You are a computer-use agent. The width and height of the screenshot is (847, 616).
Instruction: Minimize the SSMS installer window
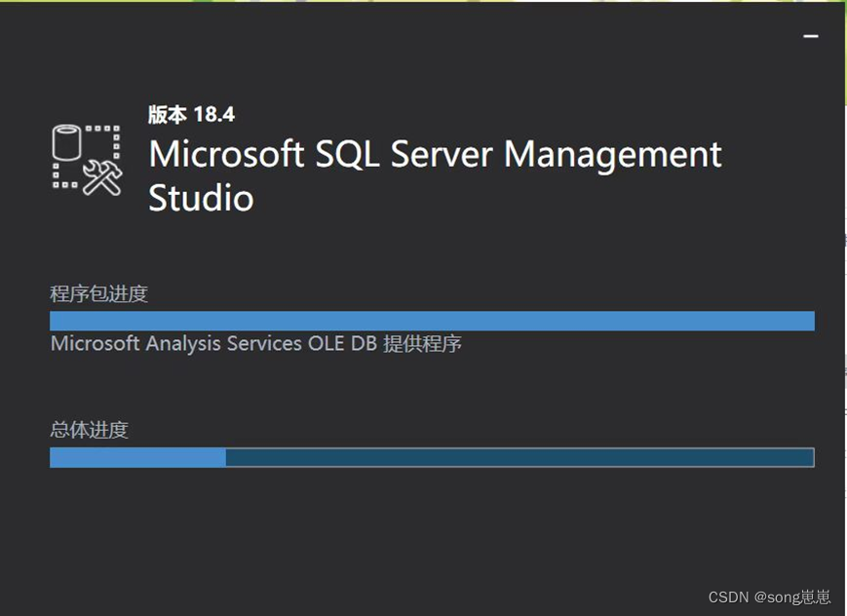click(x=811, y=37)
